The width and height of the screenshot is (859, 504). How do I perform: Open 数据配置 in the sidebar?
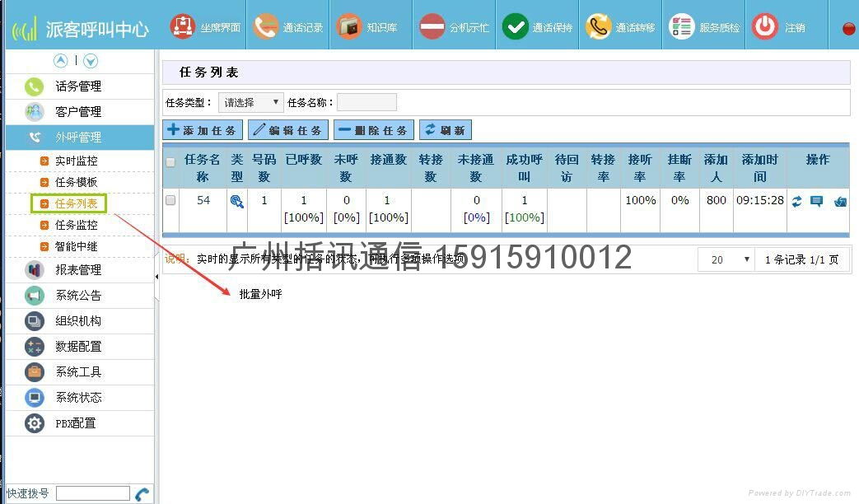[80, 347]
